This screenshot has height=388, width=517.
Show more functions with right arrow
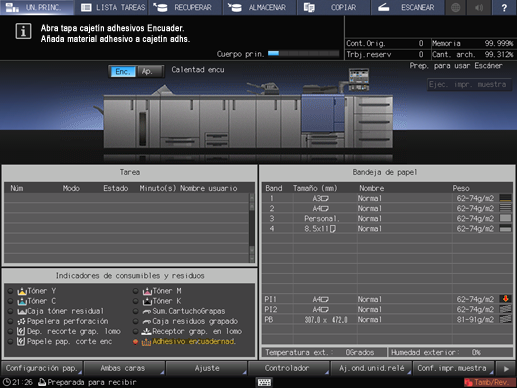click(506, 369)
